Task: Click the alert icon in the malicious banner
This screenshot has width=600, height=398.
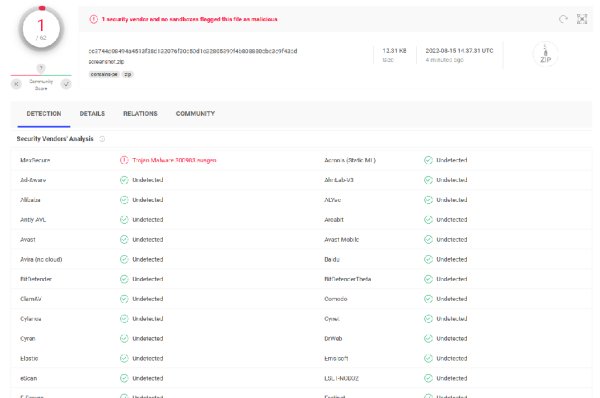Action: pos(94,19)
